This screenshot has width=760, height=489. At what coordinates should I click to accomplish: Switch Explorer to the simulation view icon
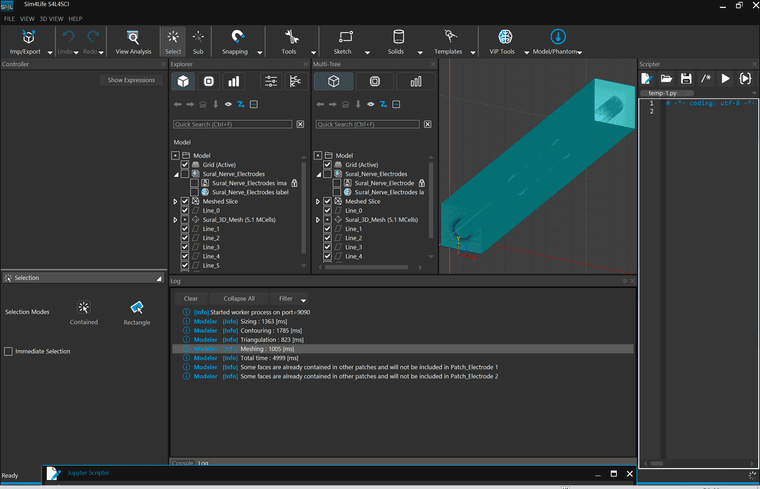[x=209, y=81]
